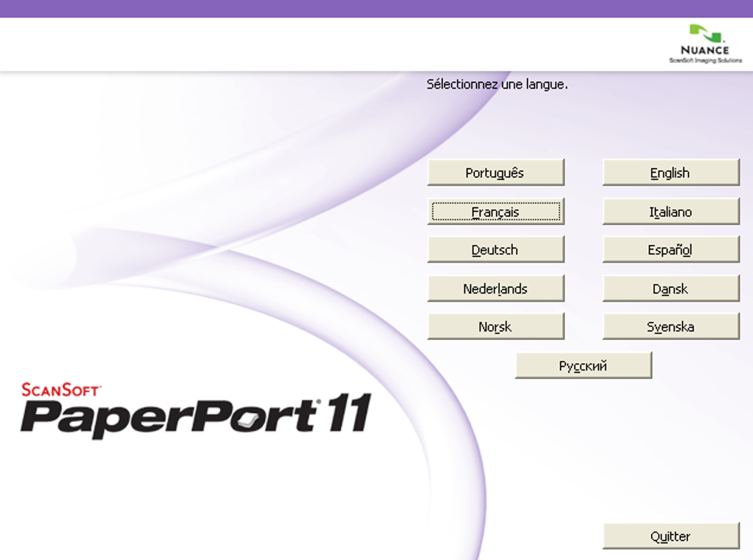Click the ScanSoft PaperPort 11 logo
The width and height of the screenshot is (753, 560).
coord(196,410)
